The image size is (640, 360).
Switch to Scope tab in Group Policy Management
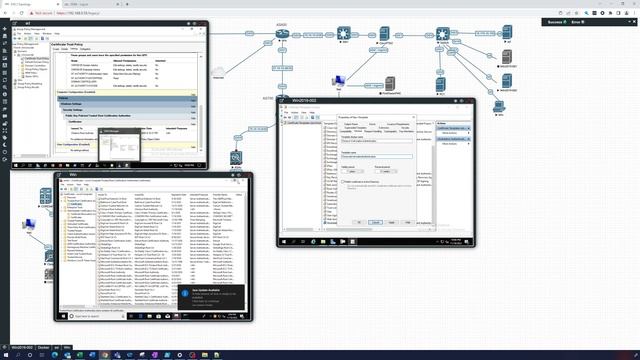[56, 49]
